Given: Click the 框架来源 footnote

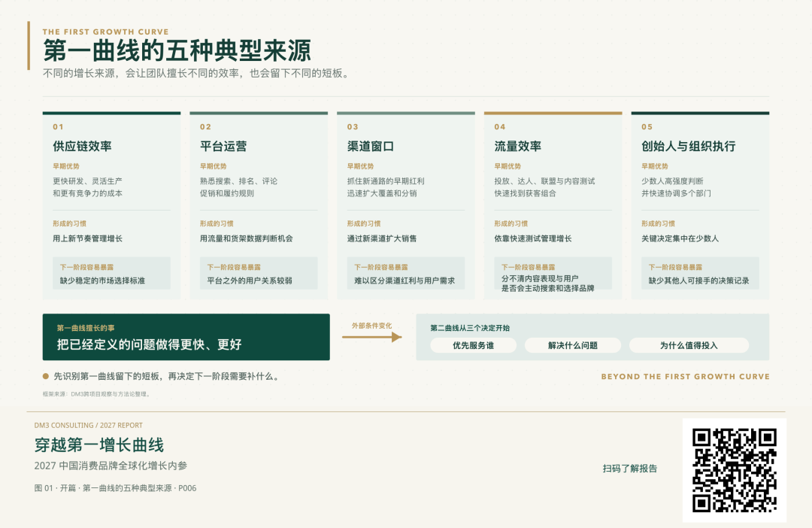Looking at the screenshot, I should [x=97, y=394].
